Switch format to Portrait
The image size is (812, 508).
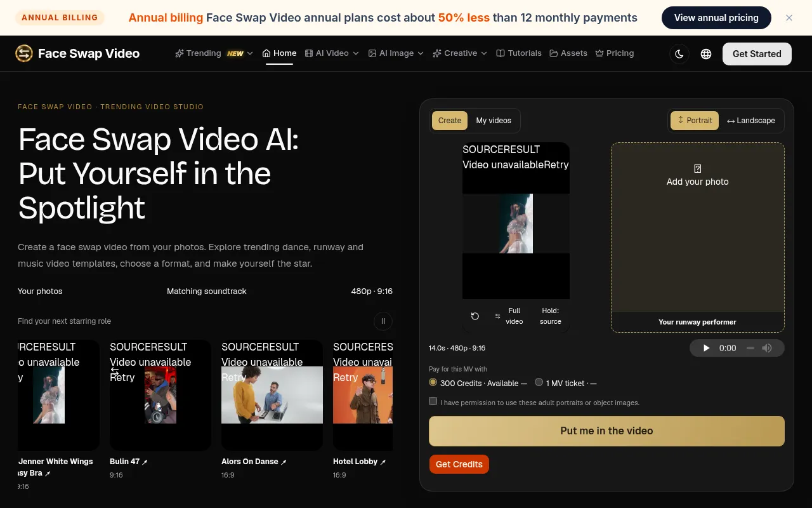tap(695, 121)
